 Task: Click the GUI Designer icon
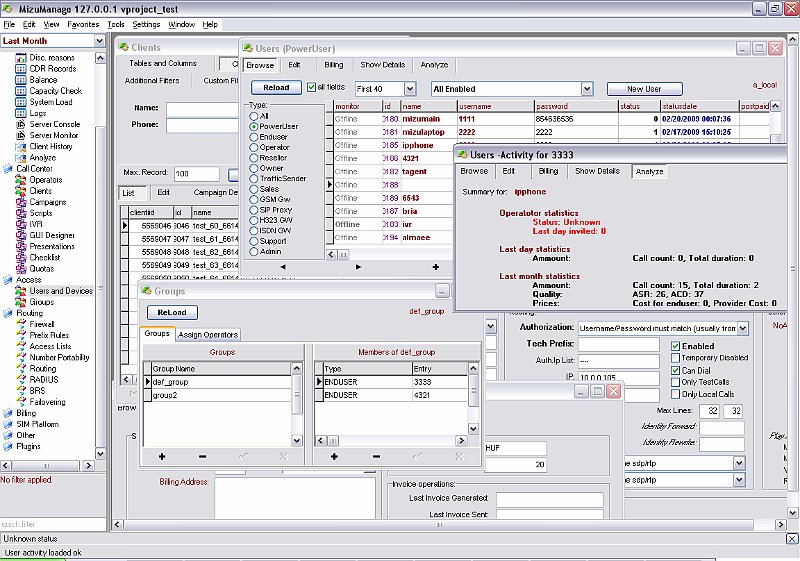[x=20, y=236]
